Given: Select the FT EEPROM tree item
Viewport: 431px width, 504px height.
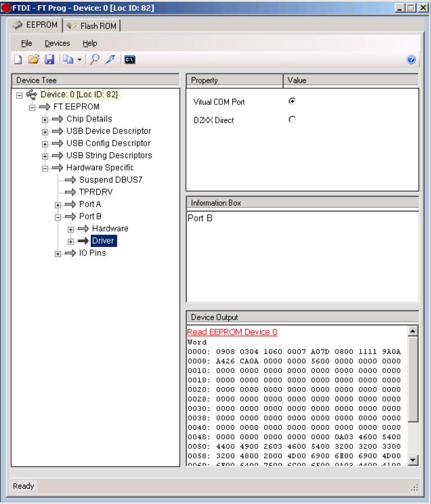Looking at the screenshot, I should (x=77, y=107).
